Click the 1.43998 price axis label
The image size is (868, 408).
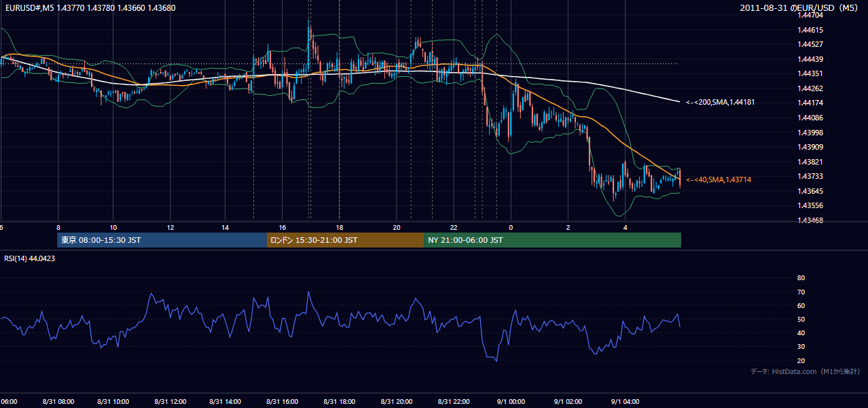[x=810, y=133]
